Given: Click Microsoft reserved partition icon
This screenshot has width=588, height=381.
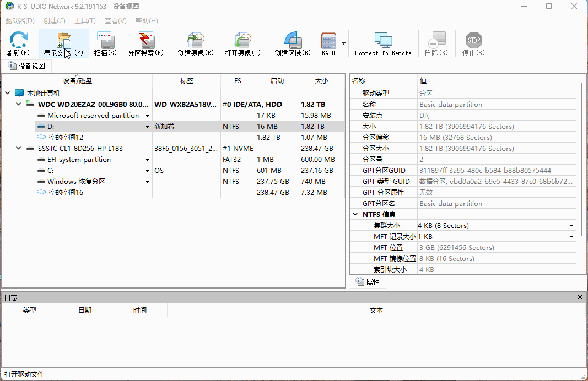Looking at the screenshot, I should tap(41, 116).
